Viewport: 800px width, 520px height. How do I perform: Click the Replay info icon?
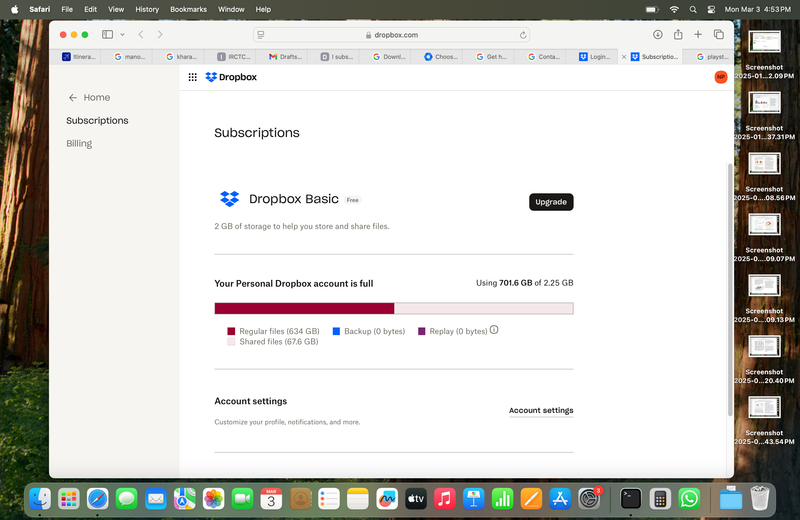pyautogui.click(x=494, y=330)
